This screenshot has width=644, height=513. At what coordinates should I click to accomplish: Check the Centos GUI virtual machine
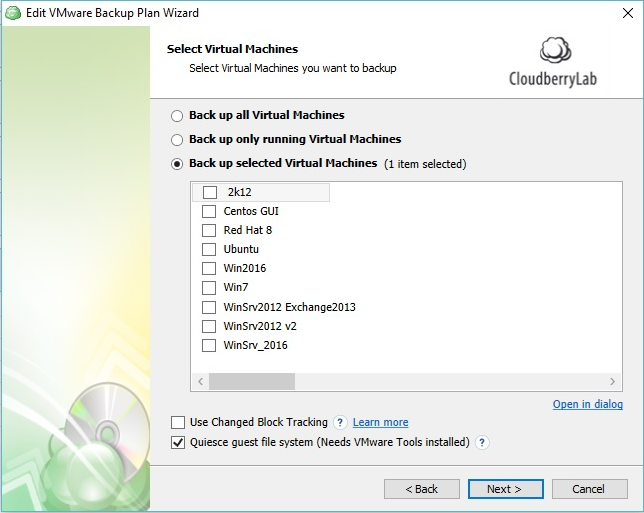tap(209, 211)
